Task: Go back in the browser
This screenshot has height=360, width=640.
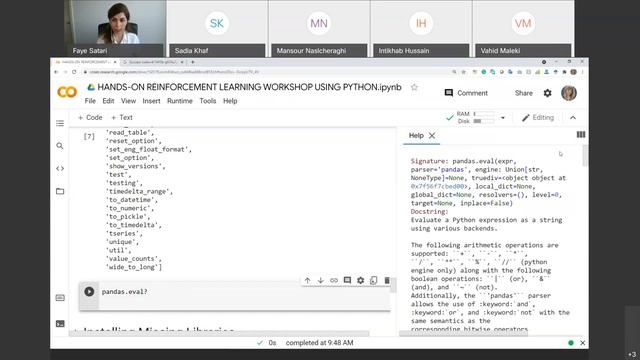Action: [x=56, y=72]
